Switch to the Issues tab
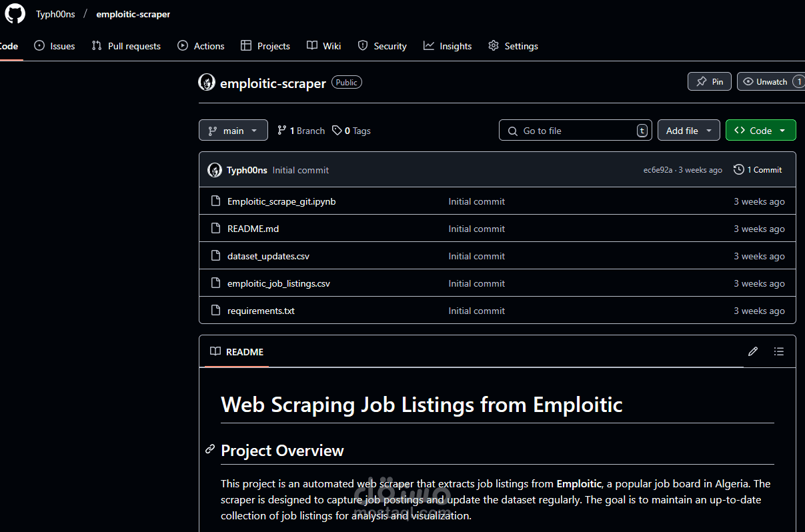This screenshot has width=805, height=532. [x=55, y=46]
